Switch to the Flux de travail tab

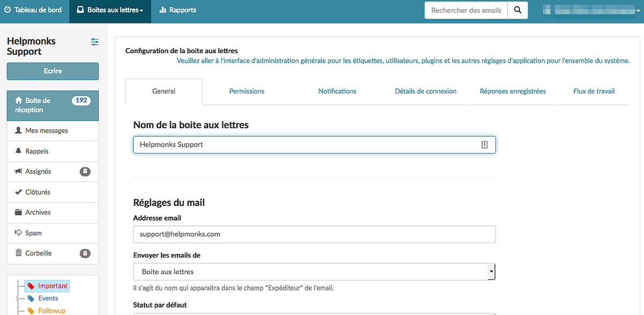pos(594,91)
